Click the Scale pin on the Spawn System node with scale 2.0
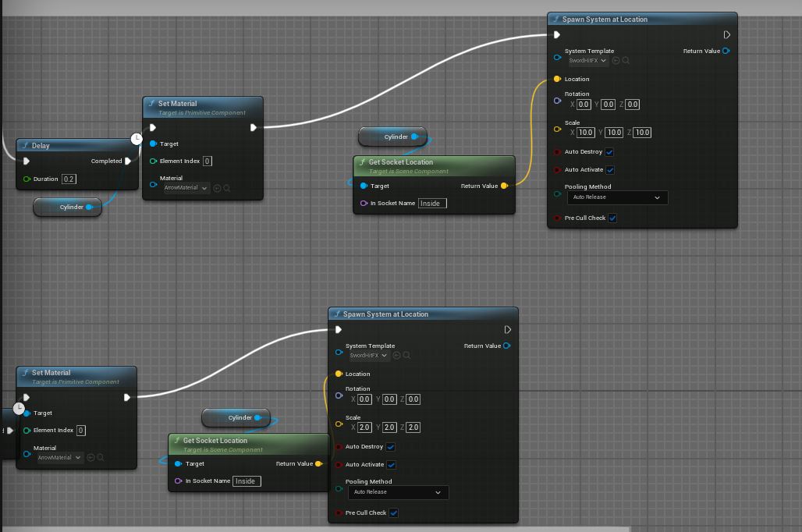The width and height of the screenshot is (802, 532). pos(339,423)
